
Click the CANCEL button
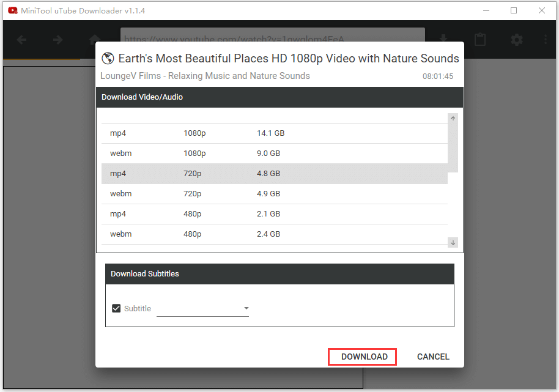click(x=433, y=357)
